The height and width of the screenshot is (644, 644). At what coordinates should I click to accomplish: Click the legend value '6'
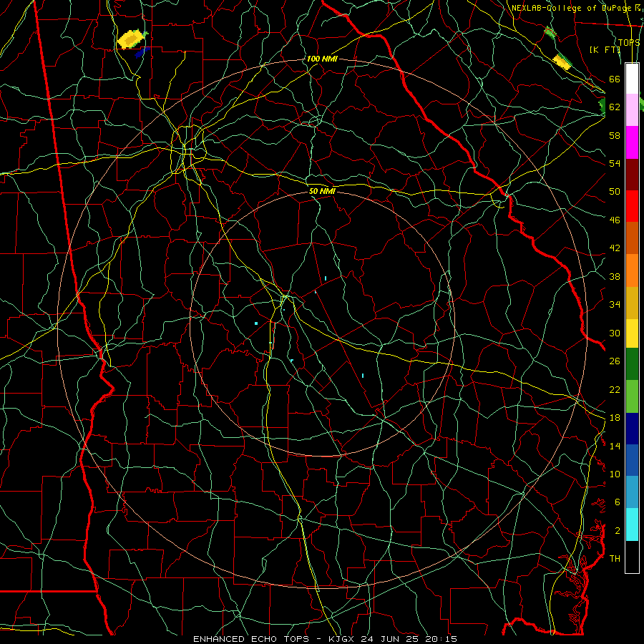click(x=618, y=502)
